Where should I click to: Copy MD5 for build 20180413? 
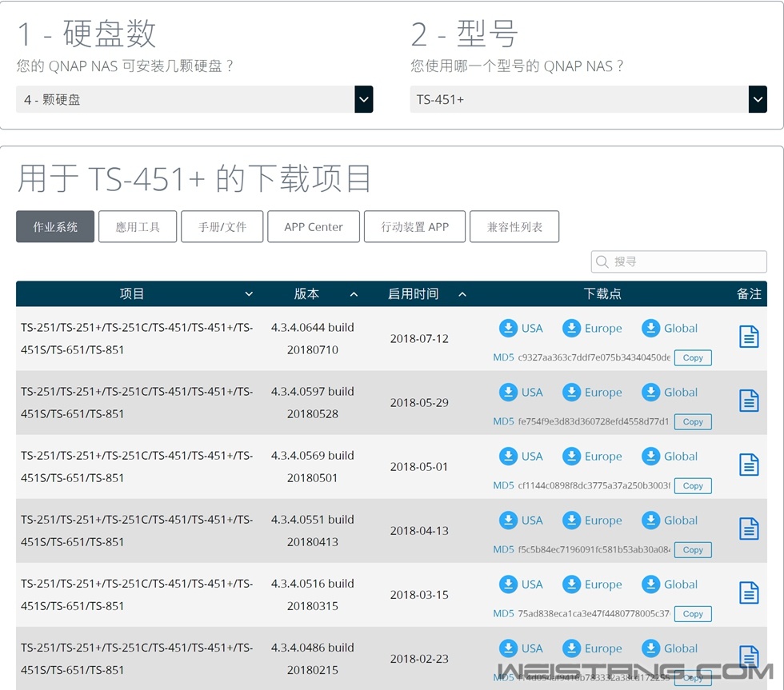point(693,549)
